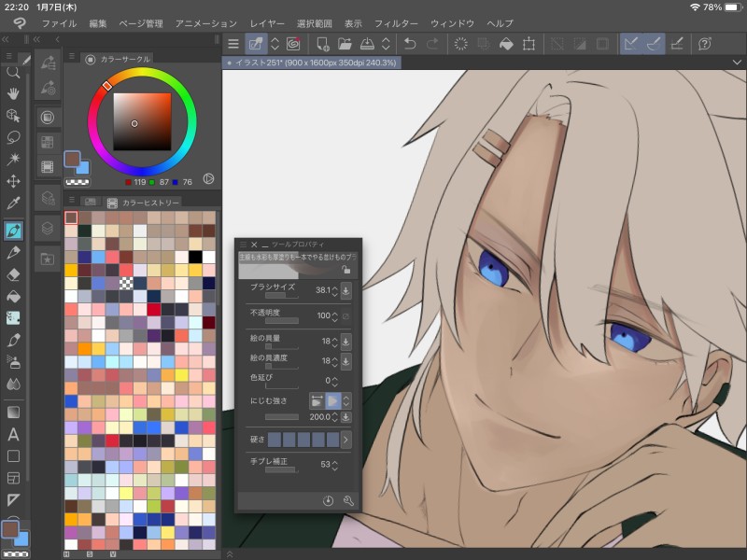747x560 pixels.
Task: Select the Hand move tool
Action: [x=13, y=92]
